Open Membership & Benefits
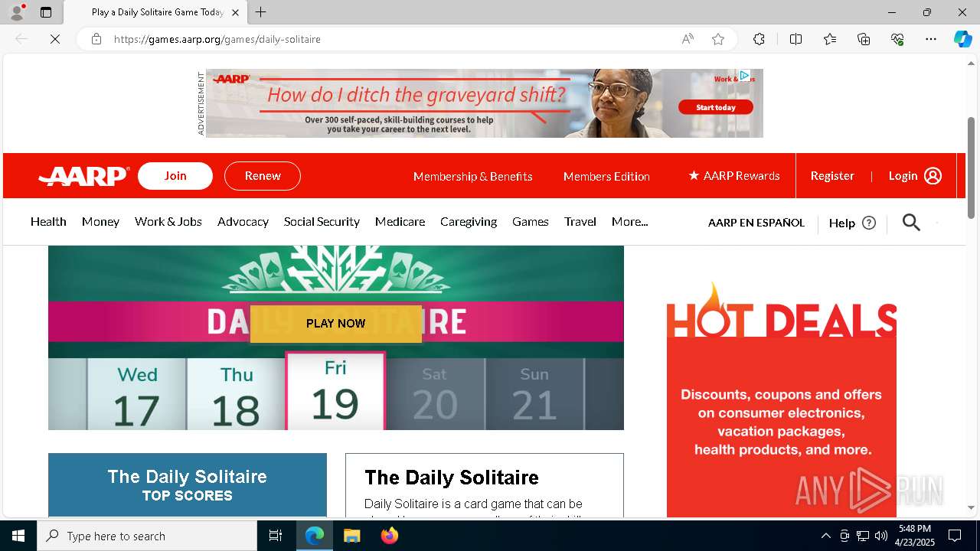 pyautogui.click(x=472, y=176)
